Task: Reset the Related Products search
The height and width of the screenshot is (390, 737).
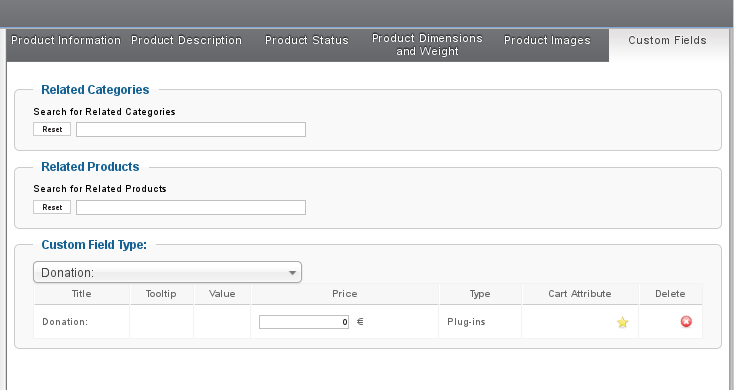Action: pos(52,207)
